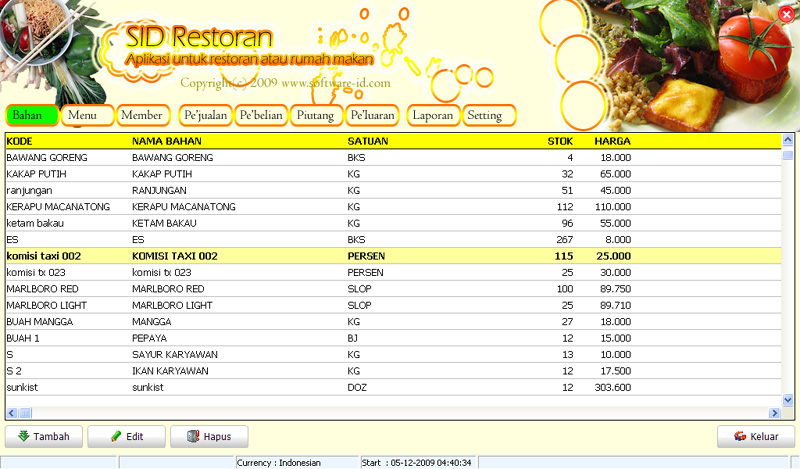
Task: Open the Pe'luaran tab
Action: [372, 115]
